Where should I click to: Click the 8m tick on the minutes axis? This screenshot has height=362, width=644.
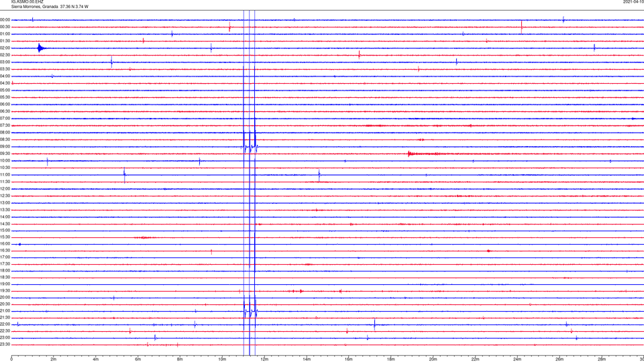point(180,359)
